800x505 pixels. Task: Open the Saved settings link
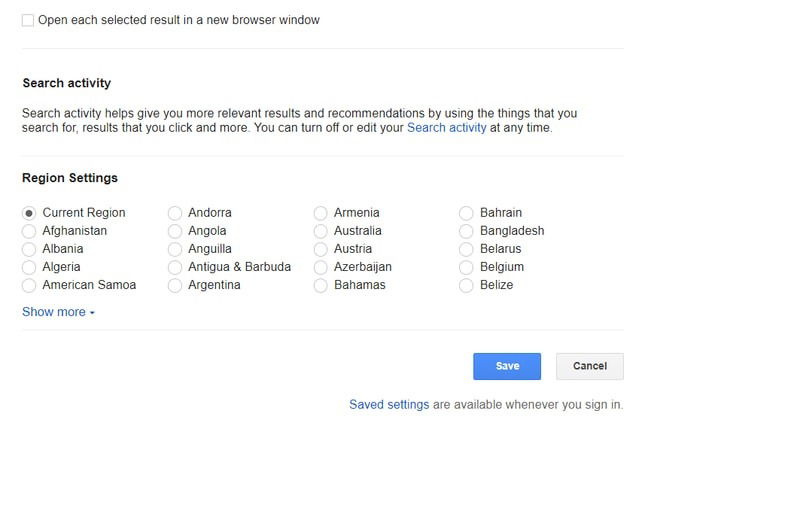[x=389, y=405]
